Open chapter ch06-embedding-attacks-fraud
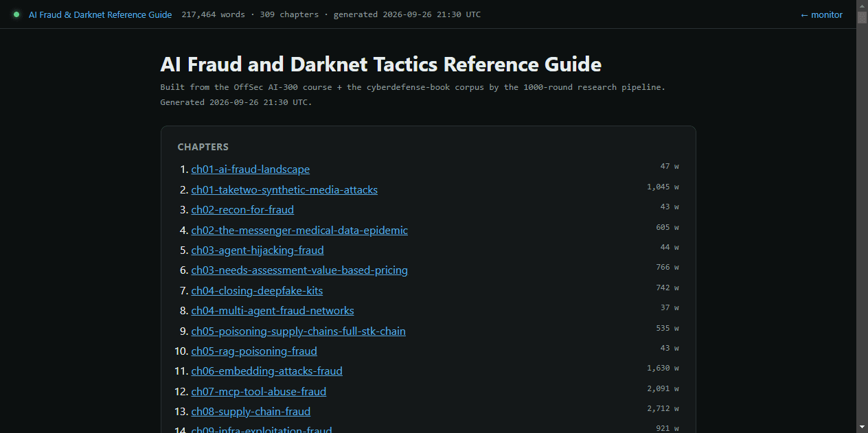This screenshot has width=868, height=433. tap(266, 371)
